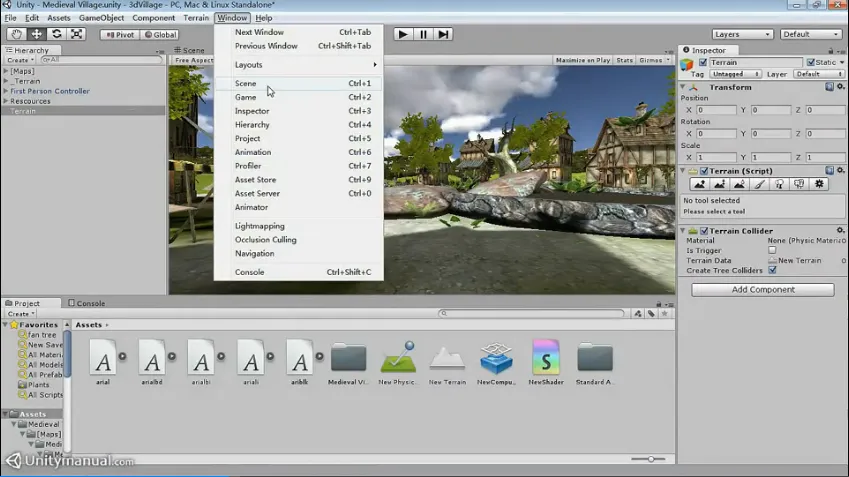Open Terrain Collider gear menu
849x477 pixels.
840,231
